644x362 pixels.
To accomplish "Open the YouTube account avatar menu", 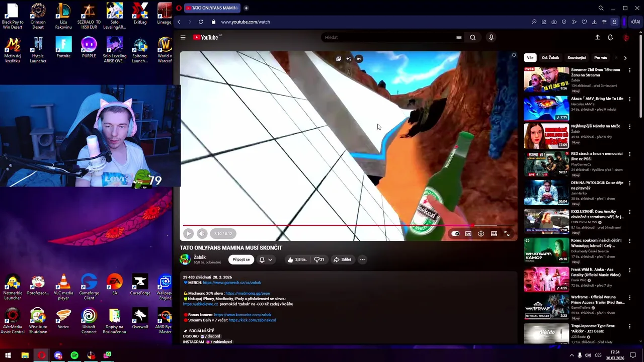I will [626, 37].
